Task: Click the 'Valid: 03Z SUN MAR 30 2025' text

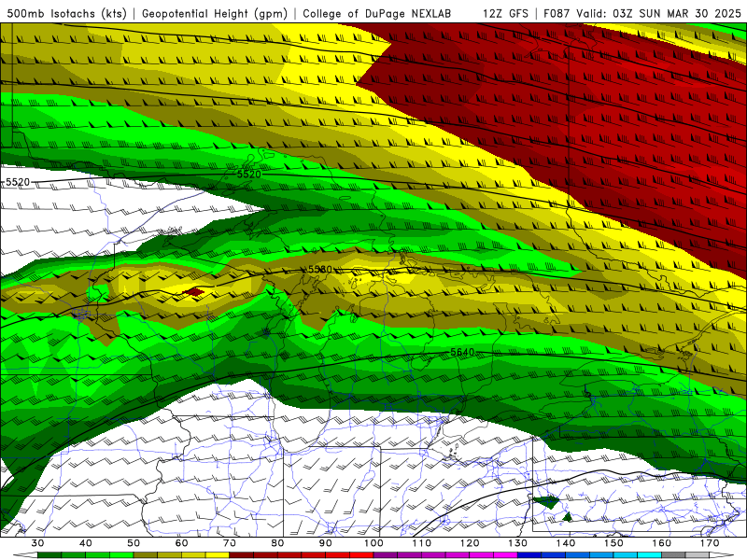Action: [658, 13]
